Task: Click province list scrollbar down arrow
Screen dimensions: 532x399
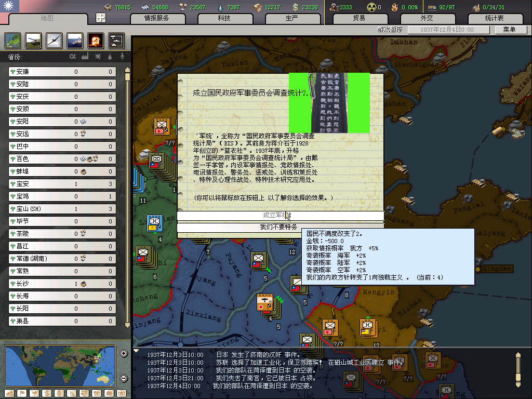Action: click(x=128, y=325)
